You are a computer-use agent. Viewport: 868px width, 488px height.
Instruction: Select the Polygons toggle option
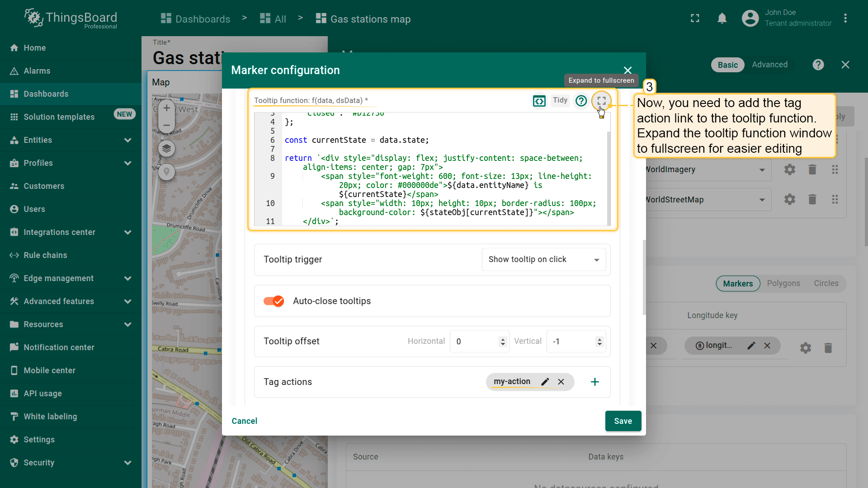pyautogui.click(x=783, y=283)
